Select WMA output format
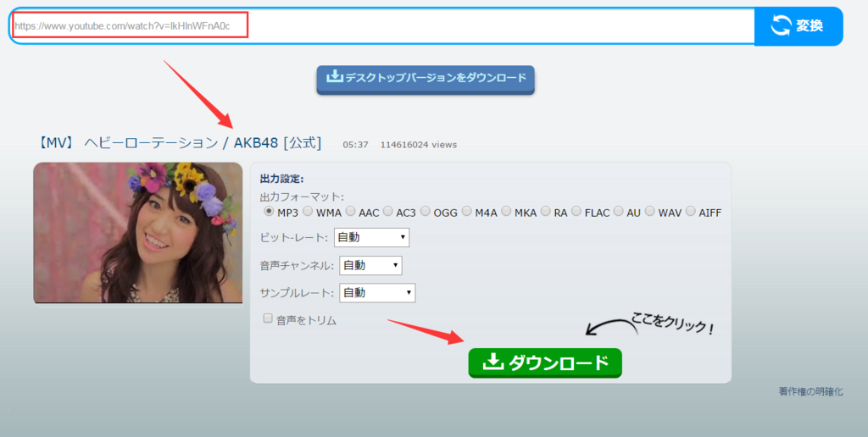Screen dimensions: 868x437 (x=307, y=212)
